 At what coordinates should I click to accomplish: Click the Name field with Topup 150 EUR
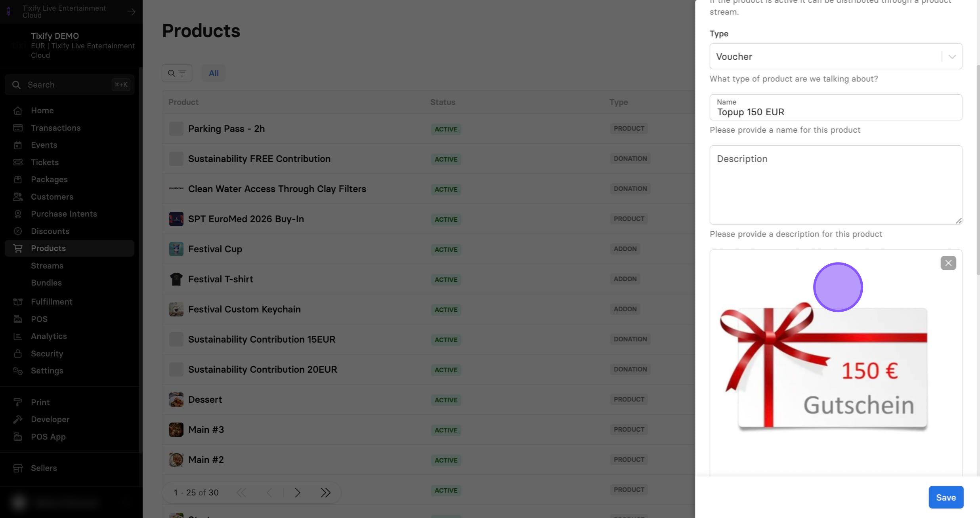[836, 107]
